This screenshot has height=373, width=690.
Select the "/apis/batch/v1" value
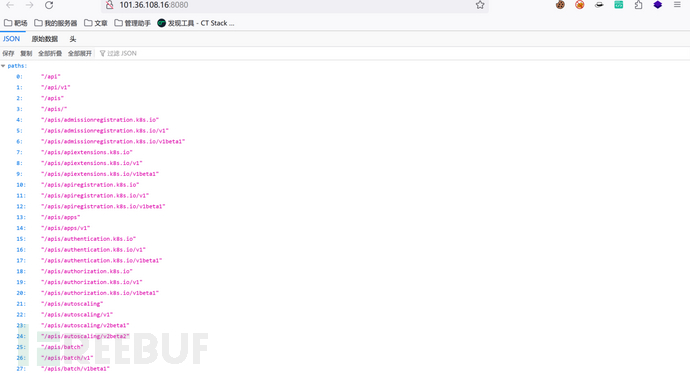tap(67, 358)
